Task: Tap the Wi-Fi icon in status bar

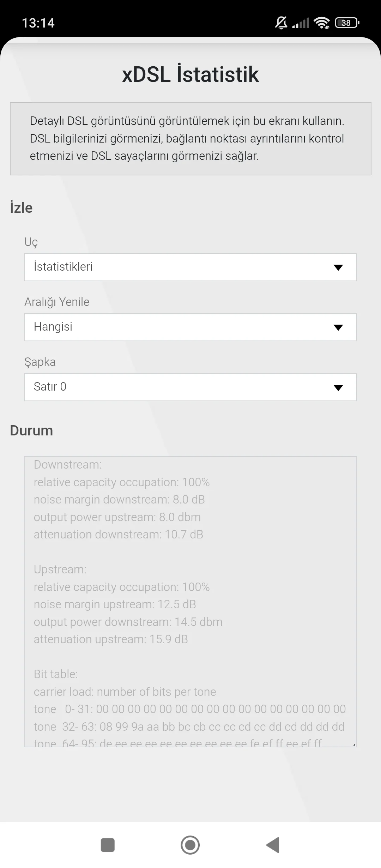Action: point(322,23)
